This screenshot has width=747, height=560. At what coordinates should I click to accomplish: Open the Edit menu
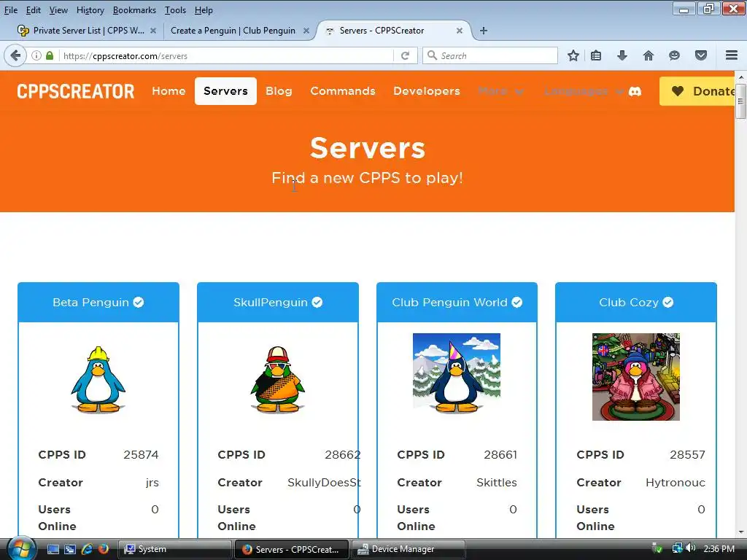[x=33, y=10]
